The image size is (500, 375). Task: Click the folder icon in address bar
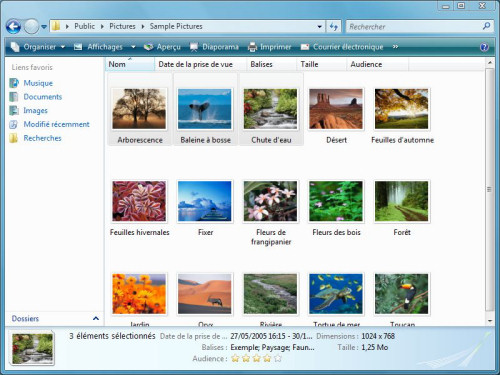[56, 26]
